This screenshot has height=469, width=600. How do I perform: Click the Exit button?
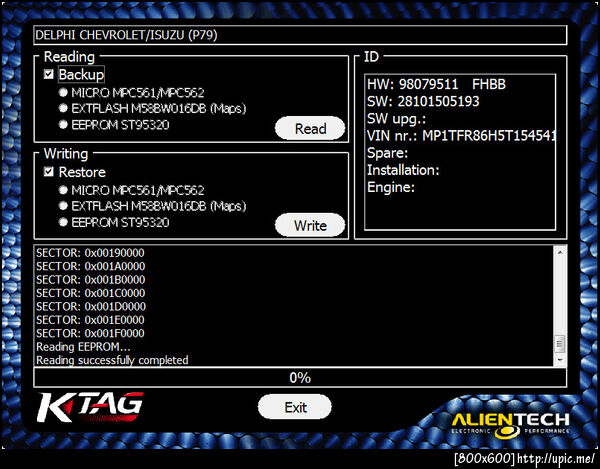(x=295, y=407)
